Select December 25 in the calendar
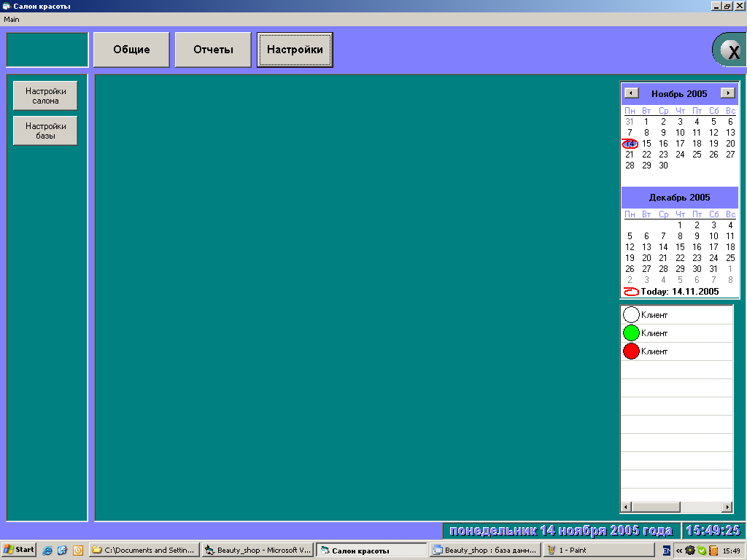 click(730, 257)
